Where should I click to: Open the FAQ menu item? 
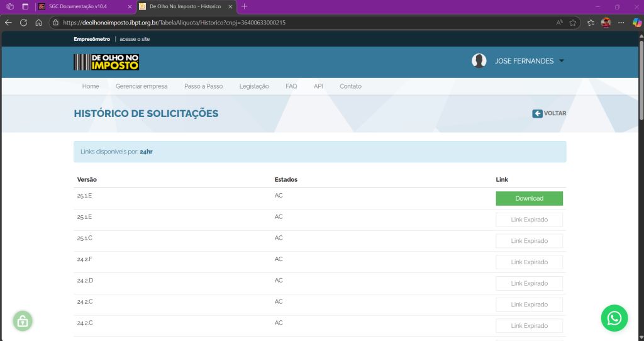pos(291,86)
